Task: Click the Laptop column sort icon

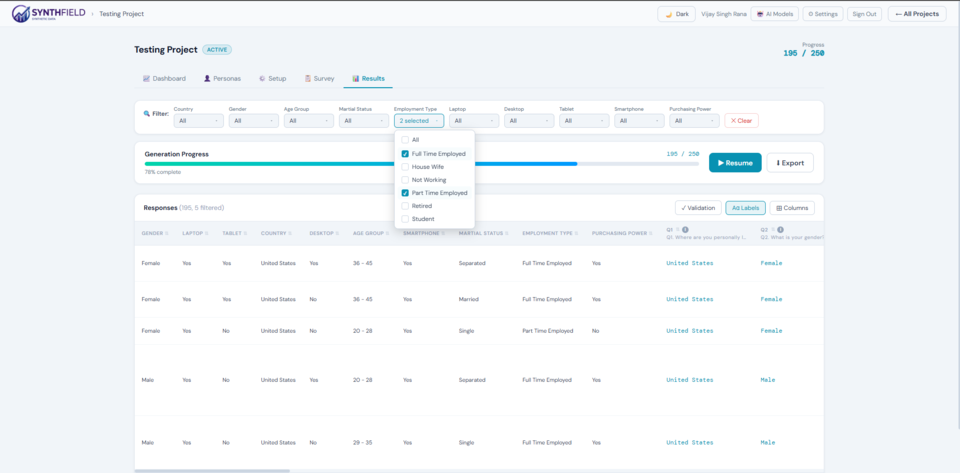Action: [x=206, y=233]
